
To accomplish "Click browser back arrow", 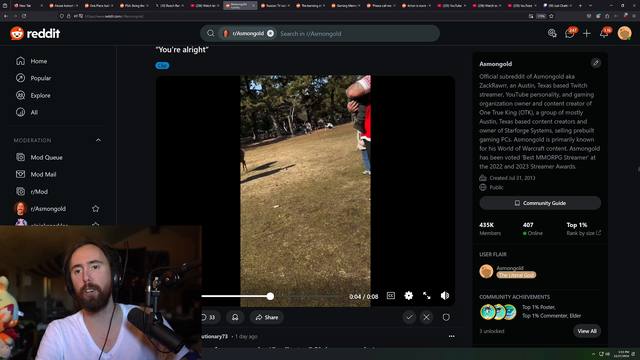I will pos(6,16).
